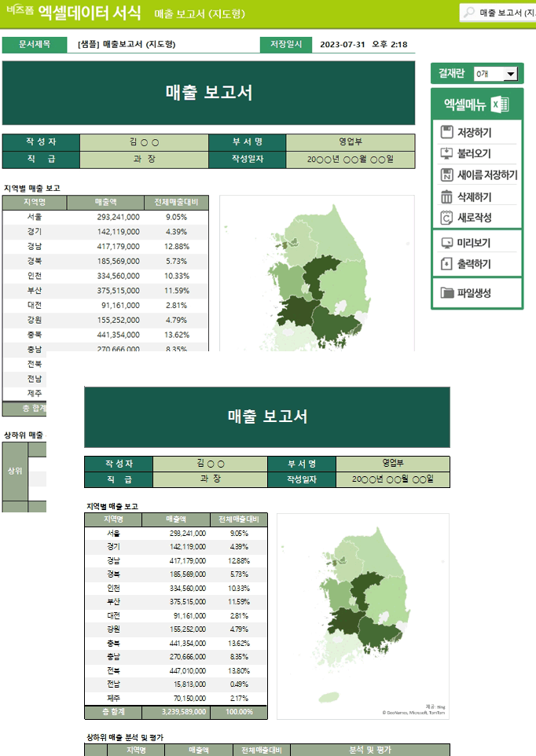
Task: Click the 새로작성 new document icon
Action: [x=447, y=218]
